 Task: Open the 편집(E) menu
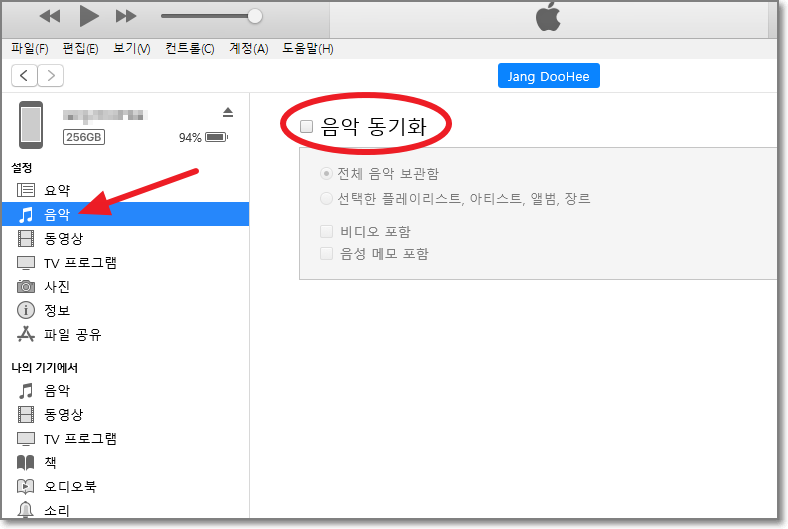click(80, 49)
